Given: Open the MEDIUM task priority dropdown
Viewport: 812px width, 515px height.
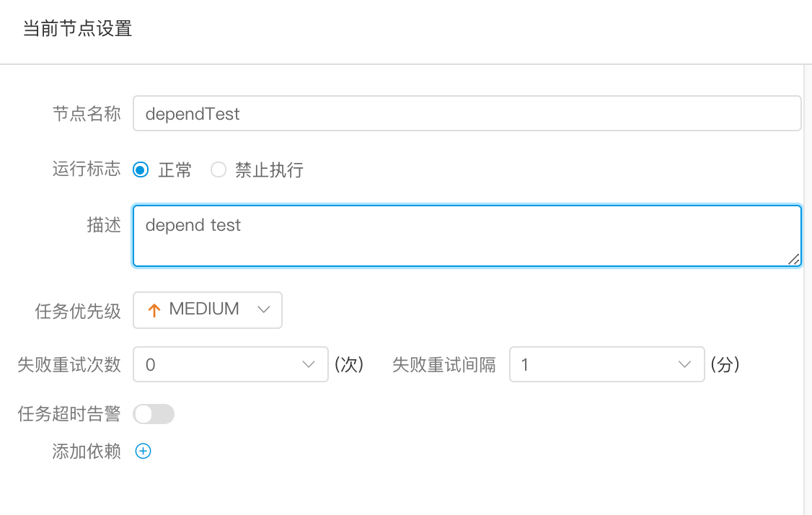Looking at the screenshot, I should (207, 309).
